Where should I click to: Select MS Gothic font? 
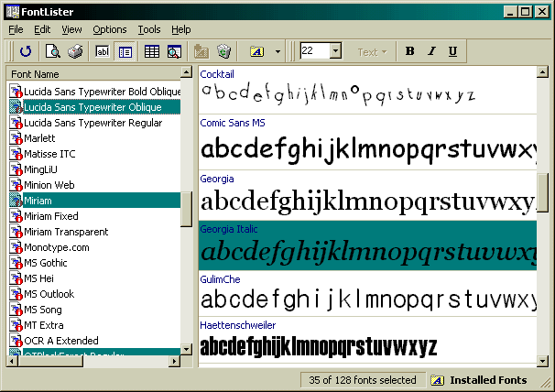(46, 263)
